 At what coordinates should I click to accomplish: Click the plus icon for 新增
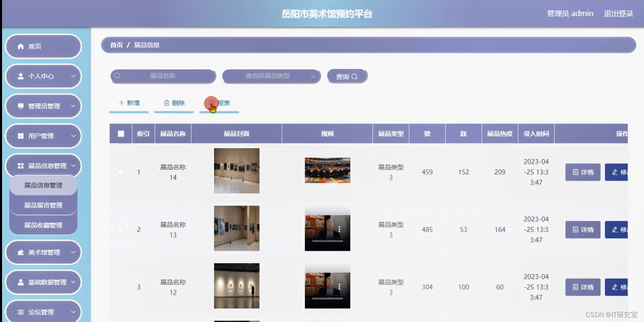(x=121, y=103)
